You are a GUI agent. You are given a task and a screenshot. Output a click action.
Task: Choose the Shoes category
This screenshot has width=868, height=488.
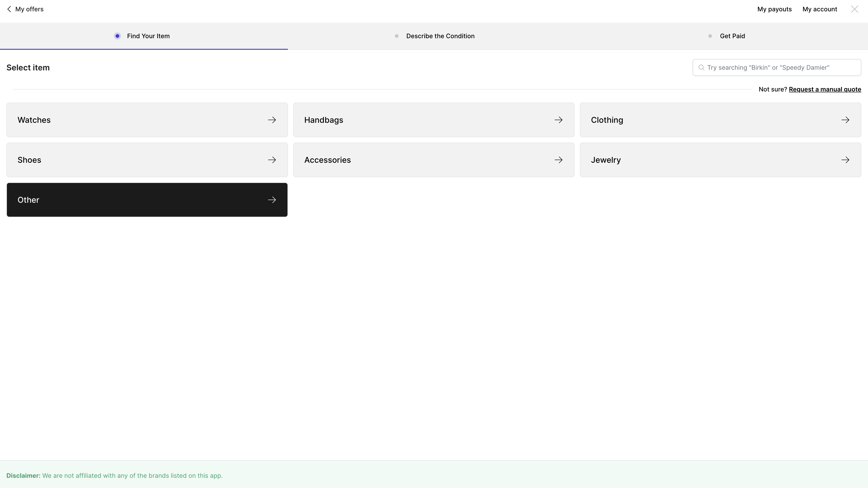pyautogui.click(x=147, y=160)
